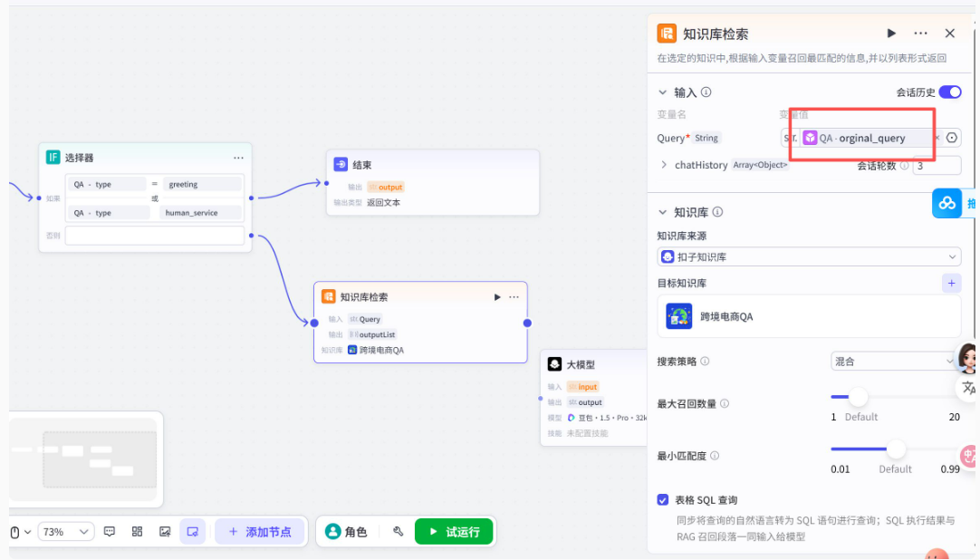Viewport: 980px width, 560px height.
Task: Expand the chatHistory row
Action: 664,165
